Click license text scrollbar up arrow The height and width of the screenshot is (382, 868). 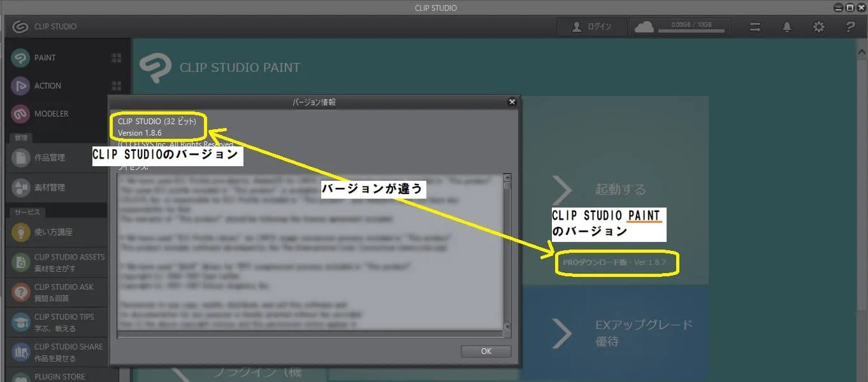pyautogui.click(x=507, y=178)
